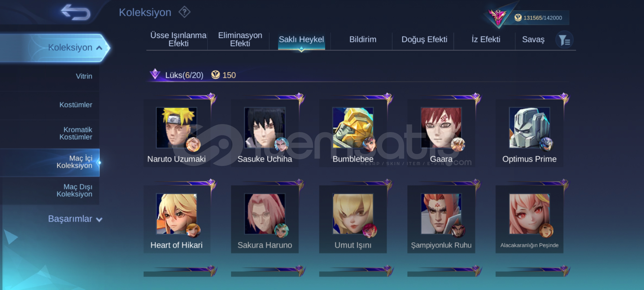
Task: Select the Sasuke Uchiha statue
Action: [265, 133]
